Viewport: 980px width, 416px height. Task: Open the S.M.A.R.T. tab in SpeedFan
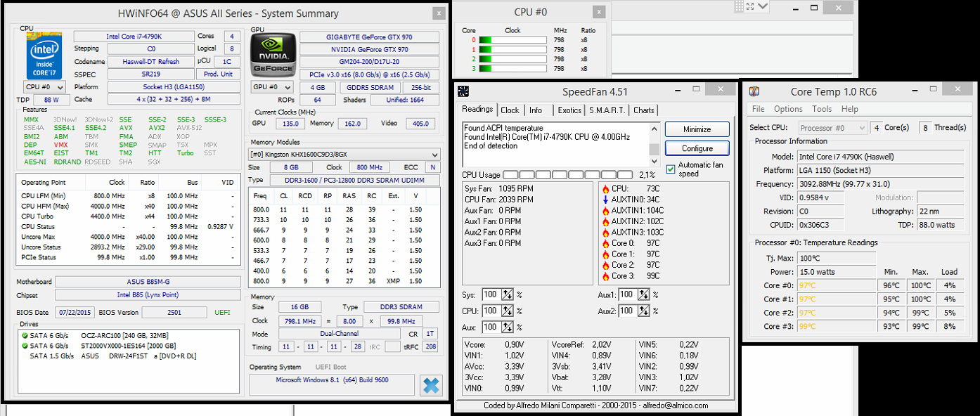[x=607, y=110]
